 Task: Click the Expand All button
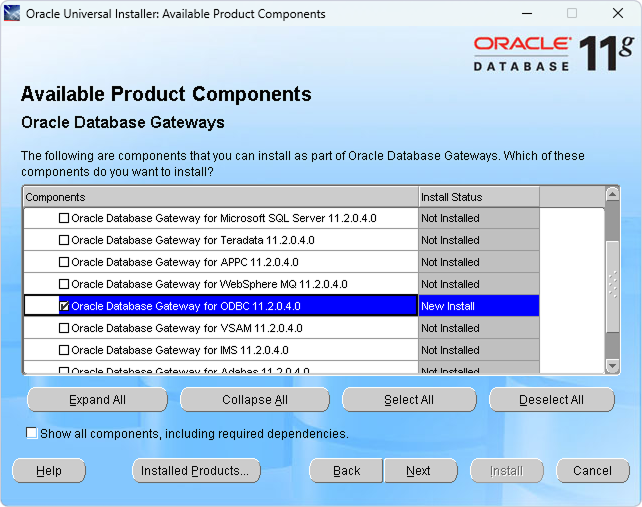pyautogui.click(x=97, y=400)
